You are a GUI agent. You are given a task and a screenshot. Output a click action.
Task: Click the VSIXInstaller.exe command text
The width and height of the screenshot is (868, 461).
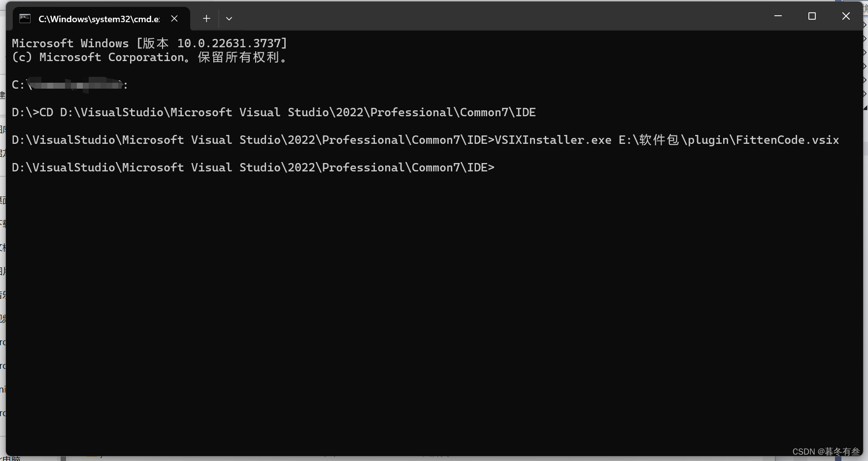[x=553, y=140]
